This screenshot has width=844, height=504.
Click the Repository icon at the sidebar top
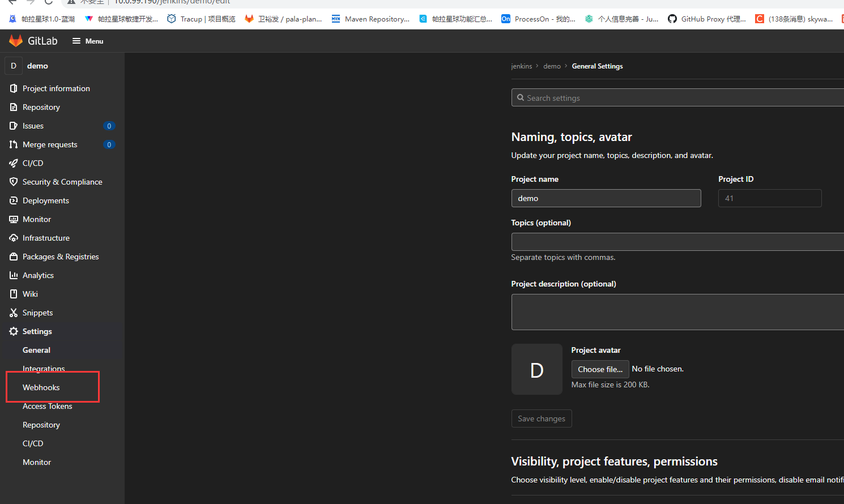coord(14,107)
